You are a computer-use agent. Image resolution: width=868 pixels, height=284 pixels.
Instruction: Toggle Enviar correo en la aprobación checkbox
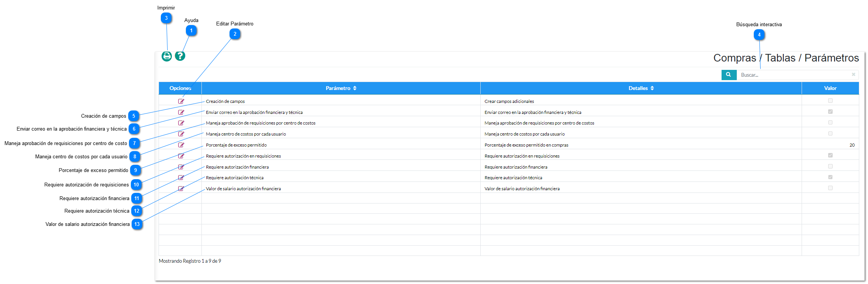(x=830, y=112)
